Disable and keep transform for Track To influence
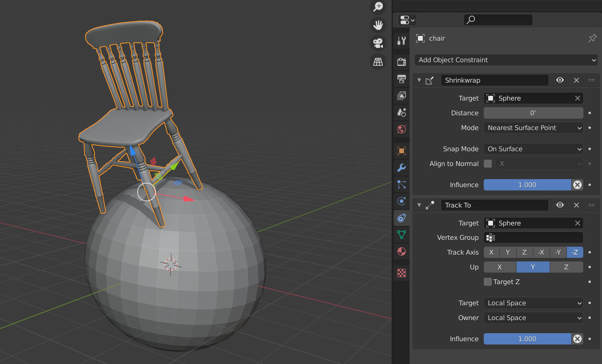Screen dimensions: 602x364 (x=577, y=339)
